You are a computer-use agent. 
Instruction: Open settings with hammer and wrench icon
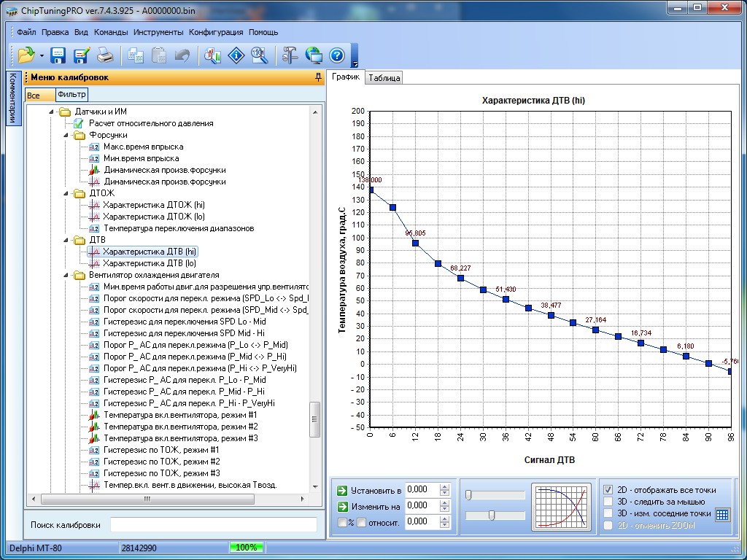[290, 55]
